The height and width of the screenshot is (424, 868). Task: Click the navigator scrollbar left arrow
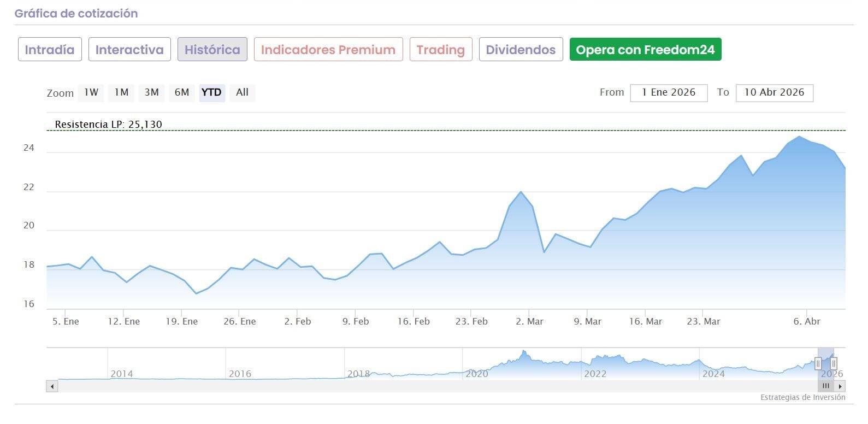point(52,386)
